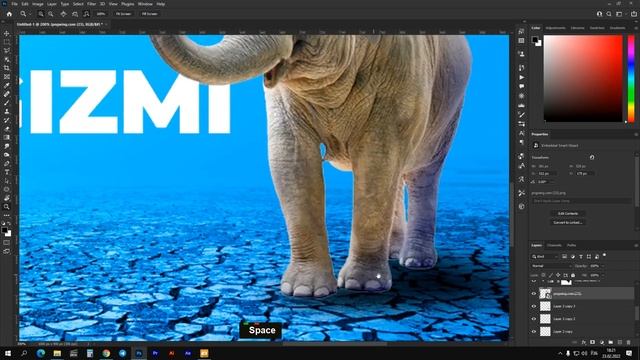640x360 pixels.
Task: Hide the Layer 1 copy 2 layer
Action: coord(534,319)
